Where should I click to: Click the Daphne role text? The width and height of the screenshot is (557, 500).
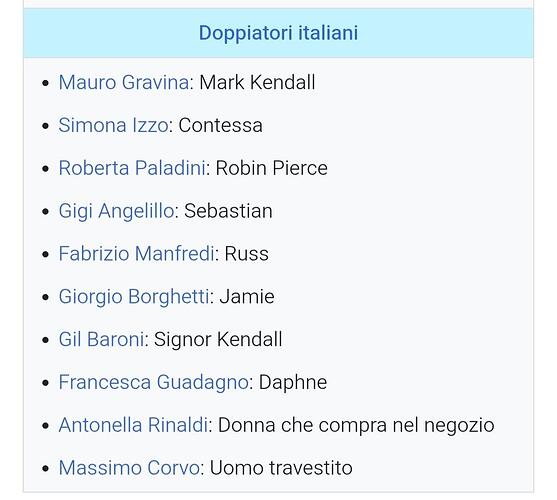293,382
